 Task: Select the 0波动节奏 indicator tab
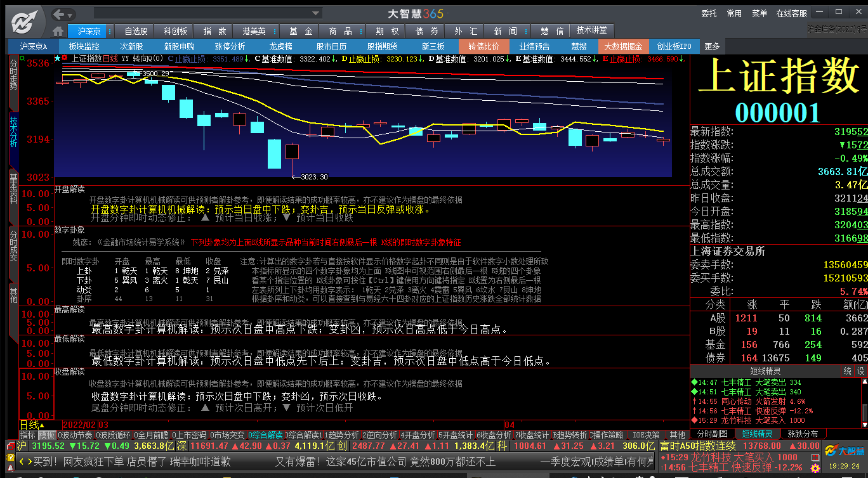pyautogui.click(x=75, y=435)
